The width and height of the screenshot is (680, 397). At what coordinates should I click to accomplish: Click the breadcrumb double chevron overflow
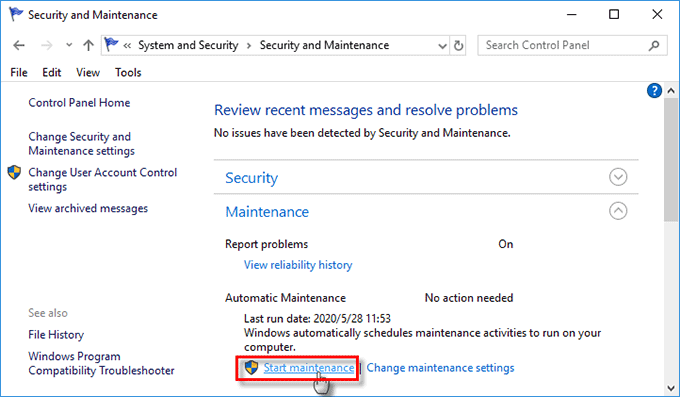[127, 46]
